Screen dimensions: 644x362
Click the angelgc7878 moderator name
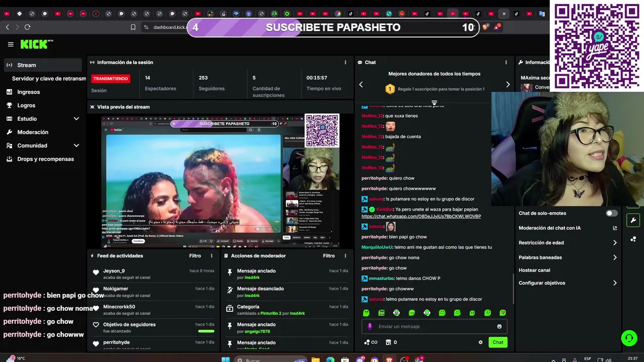click(257, 331)
